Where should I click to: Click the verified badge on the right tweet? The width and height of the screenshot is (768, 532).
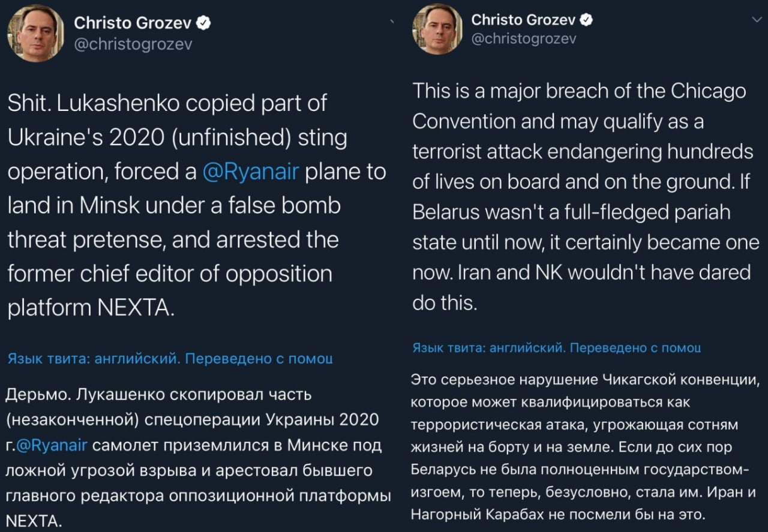pos(587,20)
